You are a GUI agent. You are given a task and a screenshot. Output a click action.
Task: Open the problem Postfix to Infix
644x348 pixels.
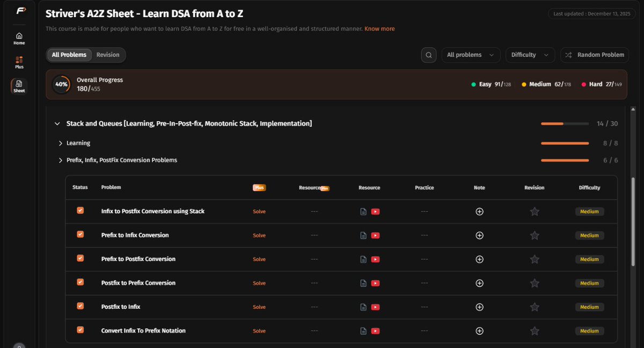click(x=121, y=307)
